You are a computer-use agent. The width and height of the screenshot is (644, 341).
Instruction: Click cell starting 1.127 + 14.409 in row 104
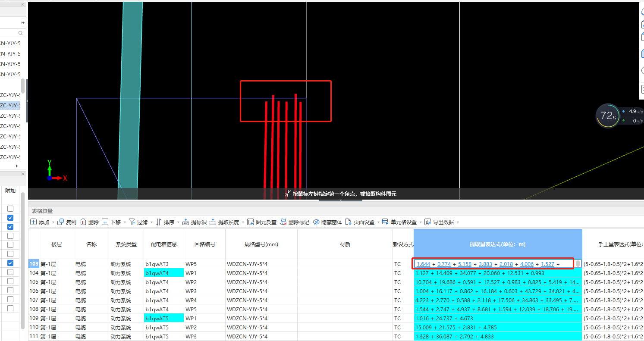[x=498, y=273]
